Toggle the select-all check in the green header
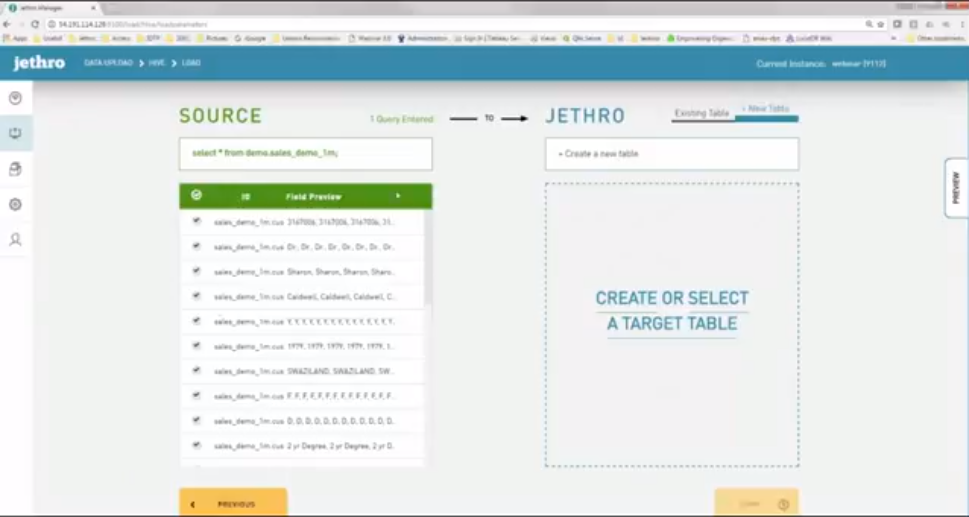969x517 pixels. (197, 195)
